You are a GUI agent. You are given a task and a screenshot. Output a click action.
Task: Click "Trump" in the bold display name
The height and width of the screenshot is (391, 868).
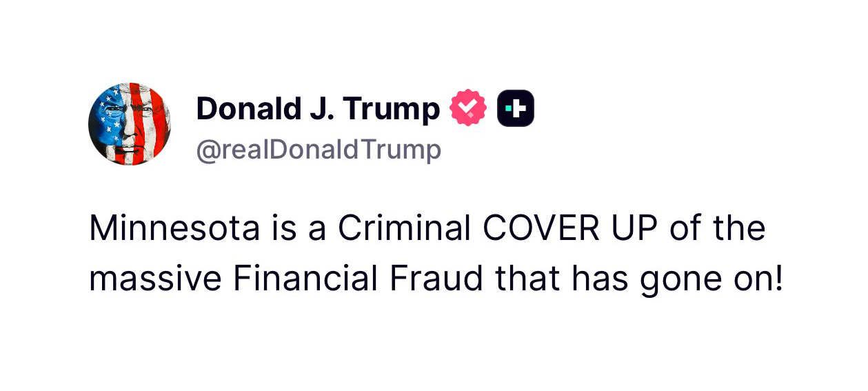(392, 109)
